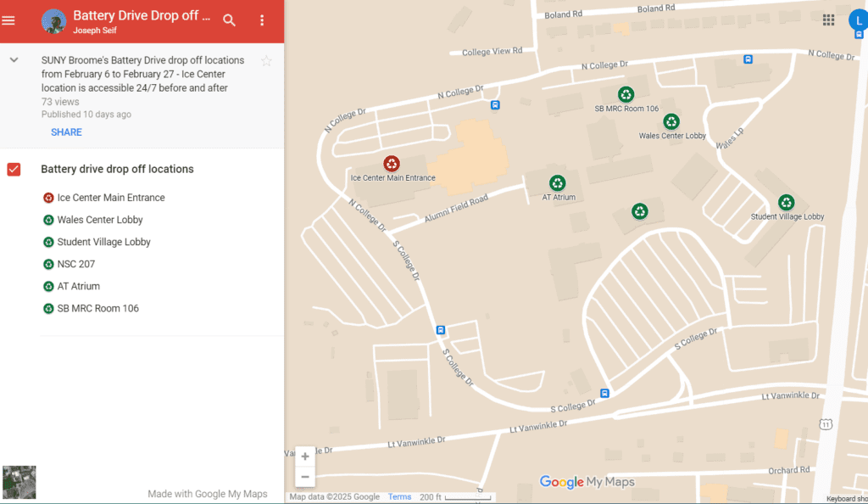Click the zoom in plus icon
The width and height of the screenshot is (868, 504).
(304, 456)
